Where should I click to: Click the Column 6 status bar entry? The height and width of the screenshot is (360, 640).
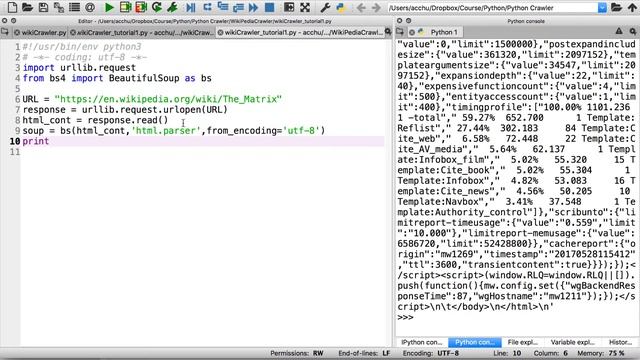[x=551, y=353]
